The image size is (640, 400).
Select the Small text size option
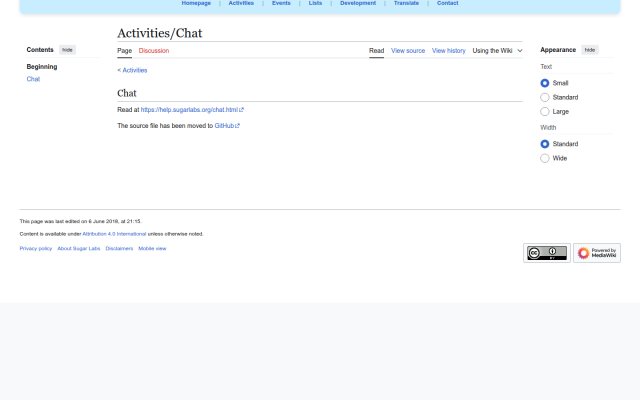pyautogui.click(x=544, y=83)
